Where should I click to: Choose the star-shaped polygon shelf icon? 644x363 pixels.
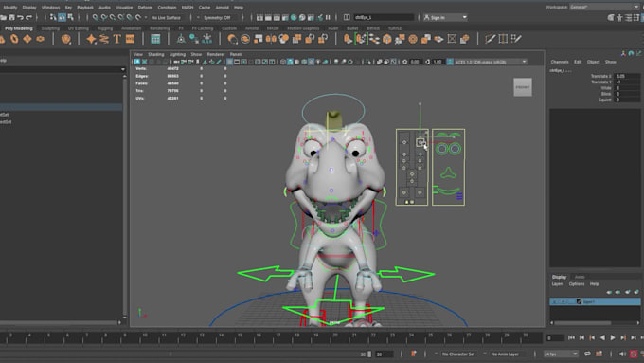tap(91, 39)
